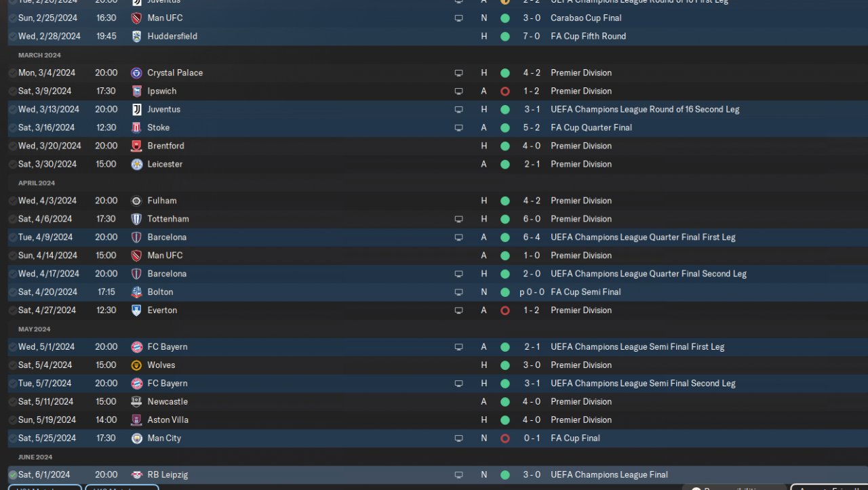Click the Crystal Palace club badge
868x490 pixels.
click(x=136, y=73)
